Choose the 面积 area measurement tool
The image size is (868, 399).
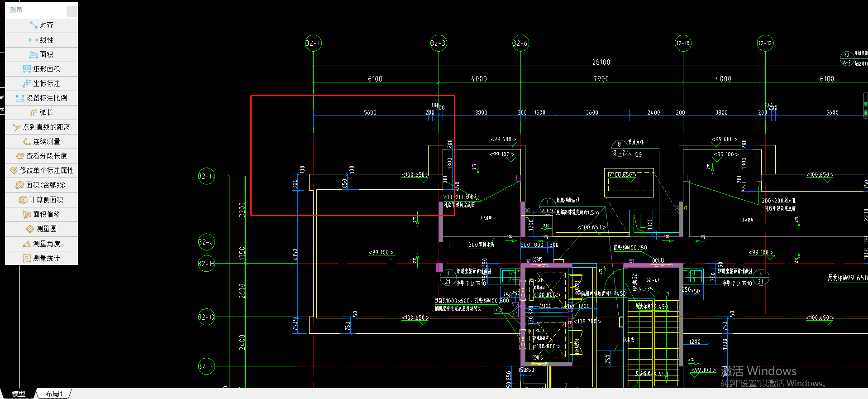point(41,54)
